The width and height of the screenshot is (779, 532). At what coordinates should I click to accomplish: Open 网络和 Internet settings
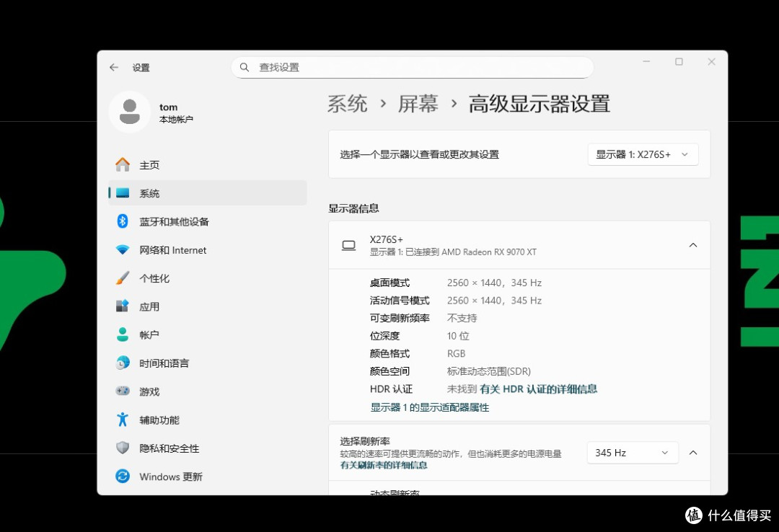coord(208,249)
